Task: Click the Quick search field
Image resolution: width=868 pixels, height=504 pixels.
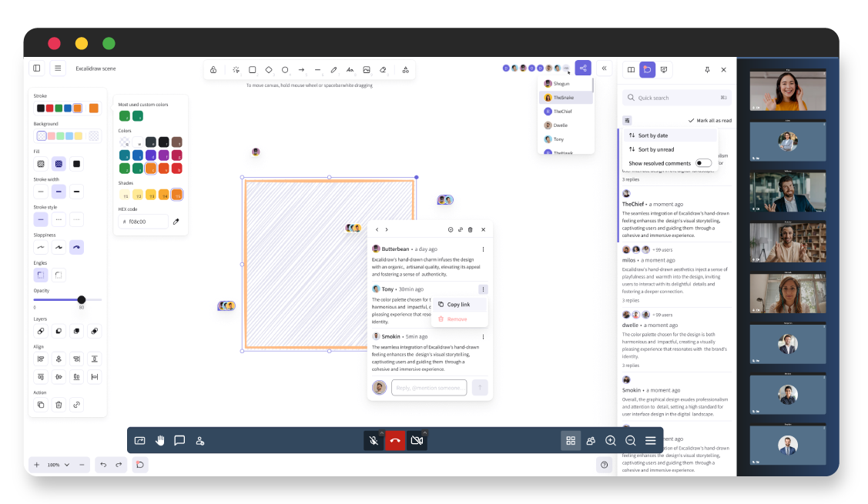Action: (x=675, y=98)
